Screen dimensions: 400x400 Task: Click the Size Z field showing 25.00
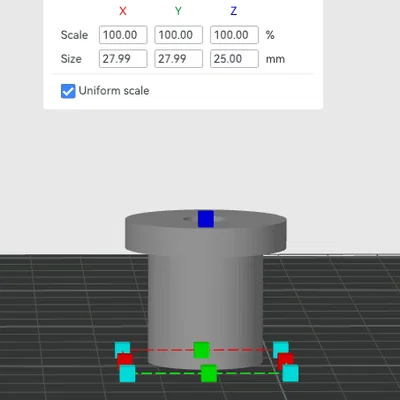234,59
